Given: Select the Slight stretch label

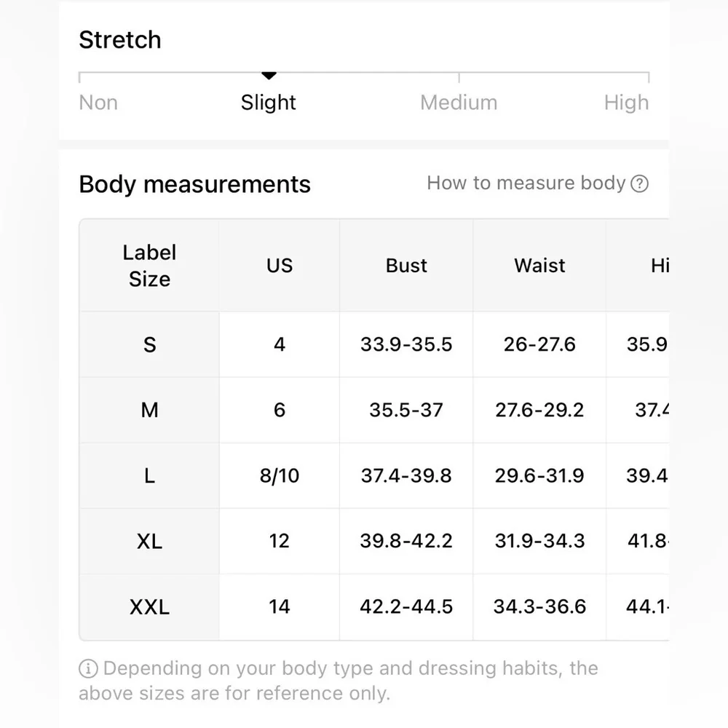Looking at the screenshot, I should coord(269,103).
